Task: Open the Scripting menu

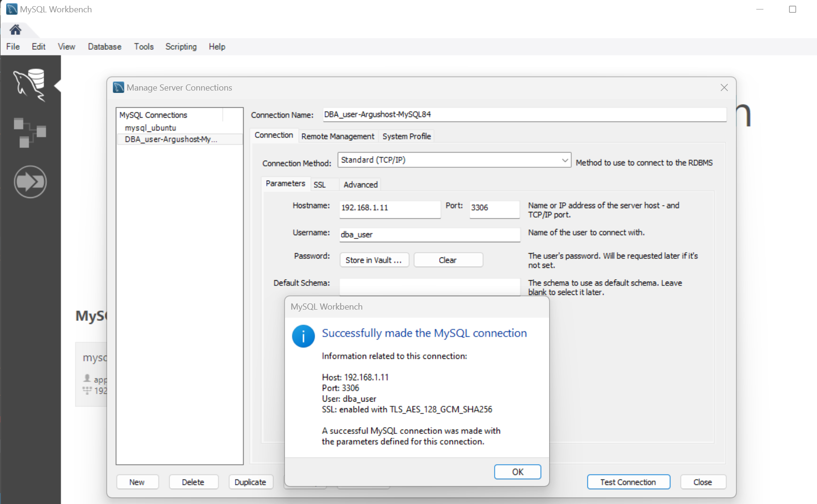Action: click(x=181, y=46)
